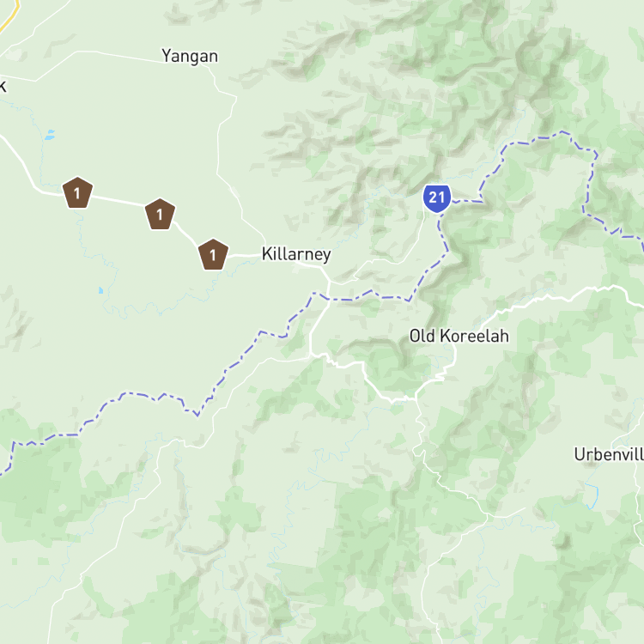Click the white road between the first two route 1 markers
The image size is (644, 644).
tap(119, 201)
